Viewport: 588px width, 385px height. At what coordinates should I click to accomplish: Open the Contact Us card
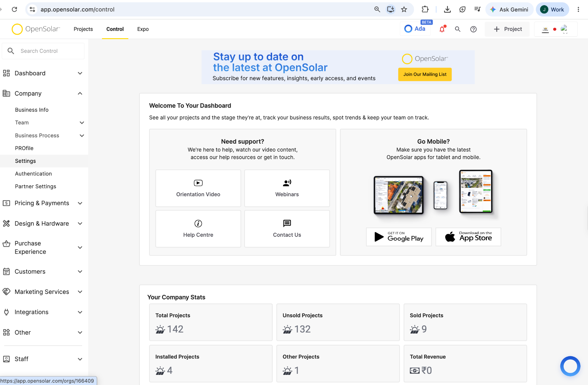click(287, 229)
